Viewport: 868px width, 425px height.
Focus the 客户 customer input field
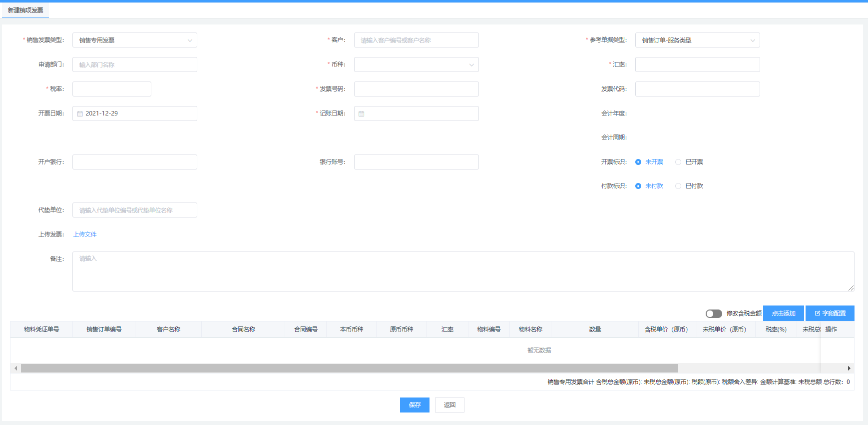(416, 40)
